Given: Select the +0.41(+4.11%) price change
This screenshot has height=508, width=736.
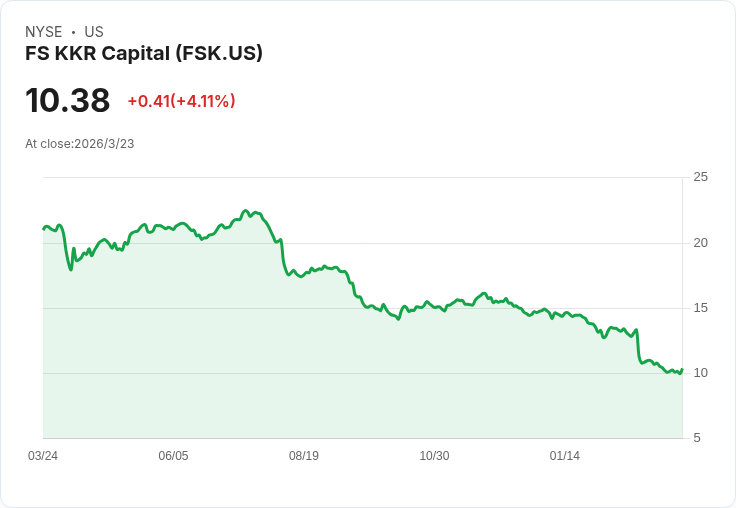Looking at the screenshot, I should [181, 101].
